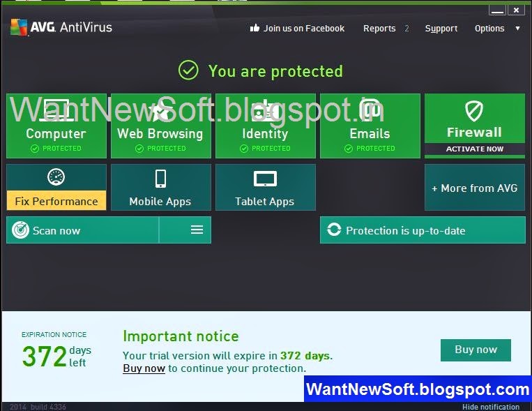Open Join us on Facebook link
The height and width of the screenshot is (411, 532).
[x=304, y=28]
